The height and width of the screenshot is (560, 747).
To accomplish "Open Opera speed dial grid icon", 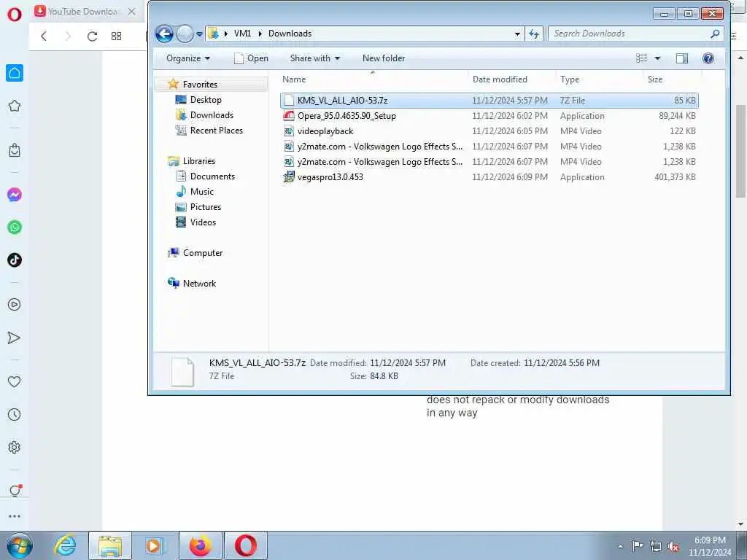I will (x=116, y=36).
